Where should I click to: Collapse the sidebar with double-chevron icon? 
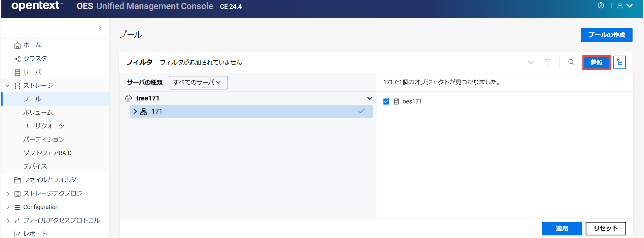tap(101, 29)
